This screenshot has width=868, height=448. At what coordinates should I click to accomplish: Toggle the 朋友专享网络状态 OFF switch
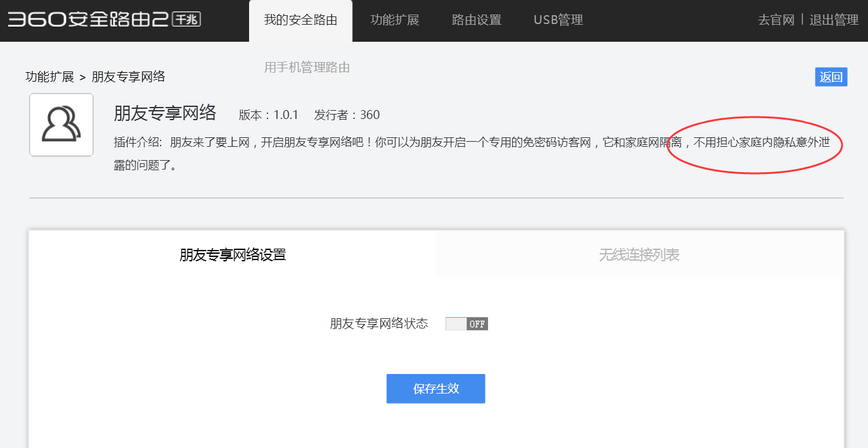coord(467,324)
